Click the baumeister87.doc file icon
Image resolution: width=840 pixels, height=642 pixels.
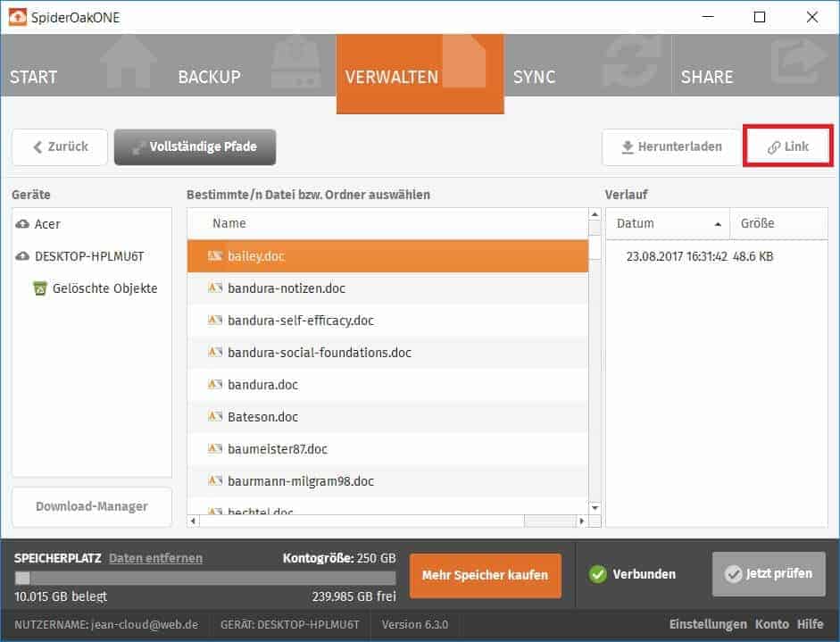click(x=215, y=449)
